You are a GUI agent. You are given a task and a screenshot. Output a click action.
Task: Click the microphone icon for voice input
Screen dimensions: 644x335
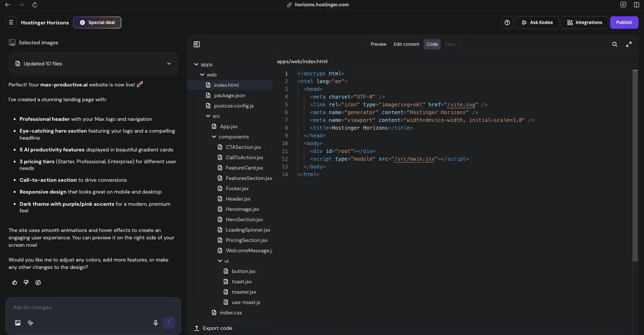pos(156,323)
